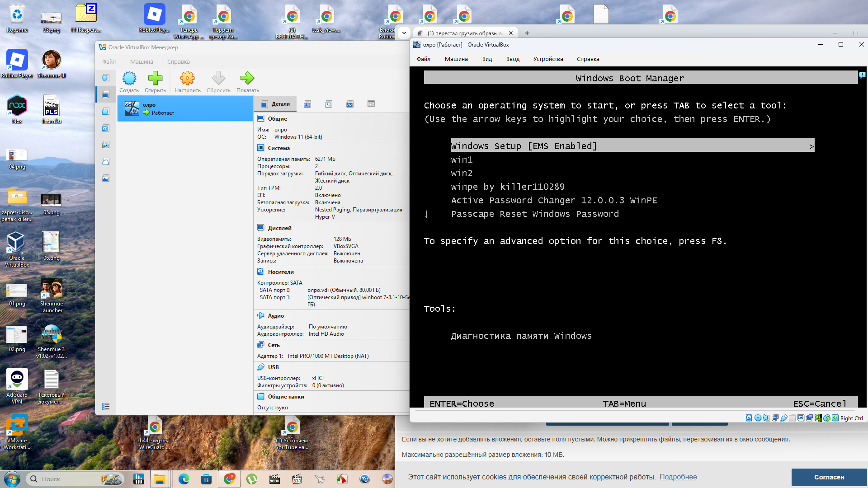Screen dimensions: 868x488
Task: Open the Snapshots camera icon tab
Action: click(x=307, y=104)
